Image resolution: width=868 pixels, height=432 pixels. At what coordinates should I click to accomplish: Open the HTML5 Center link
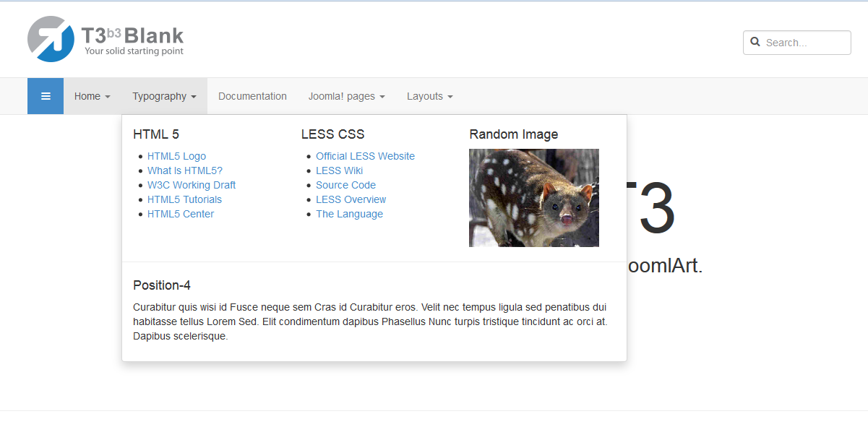tap(181, 214)
